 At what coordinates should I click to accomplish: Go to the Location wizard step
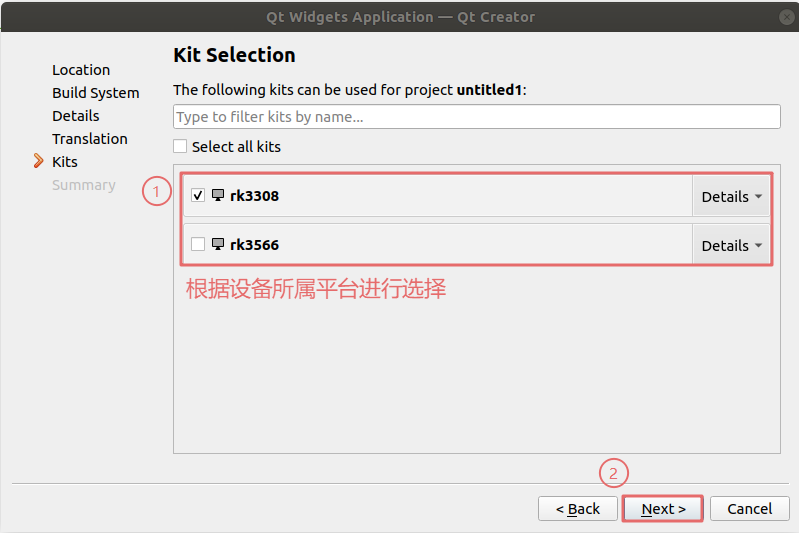coord(81,70)
